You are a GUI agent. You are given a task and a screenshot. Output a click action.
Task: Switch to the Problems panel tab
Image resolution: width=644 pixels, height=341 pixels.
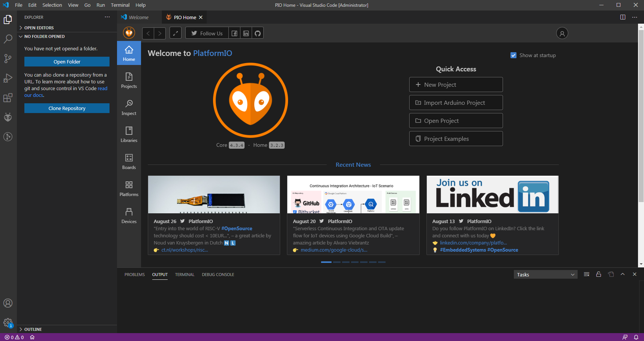tap(135, 275)
